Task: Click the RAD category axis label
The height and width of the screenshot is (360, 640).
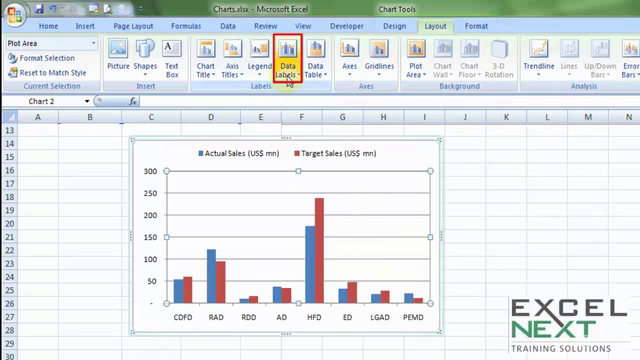Action: tap(216, 317)
